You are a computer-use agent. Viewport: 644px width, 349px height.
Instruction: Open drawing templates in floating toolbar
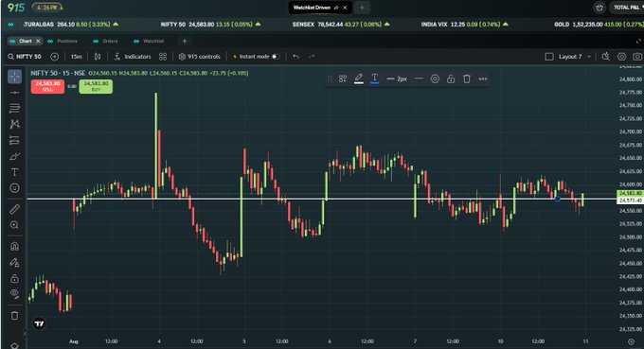343,79
